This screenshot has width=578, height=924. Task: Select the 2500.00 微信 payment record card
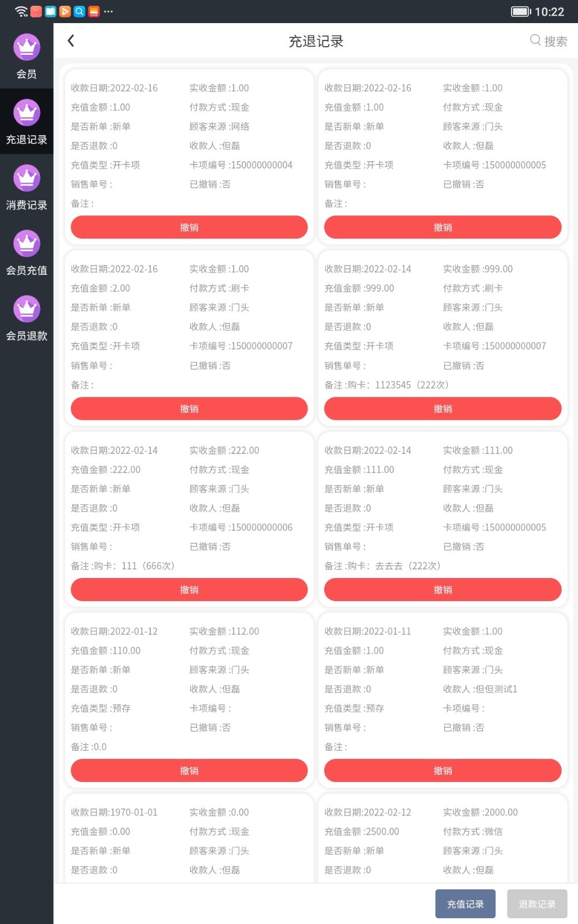point(442,840)
